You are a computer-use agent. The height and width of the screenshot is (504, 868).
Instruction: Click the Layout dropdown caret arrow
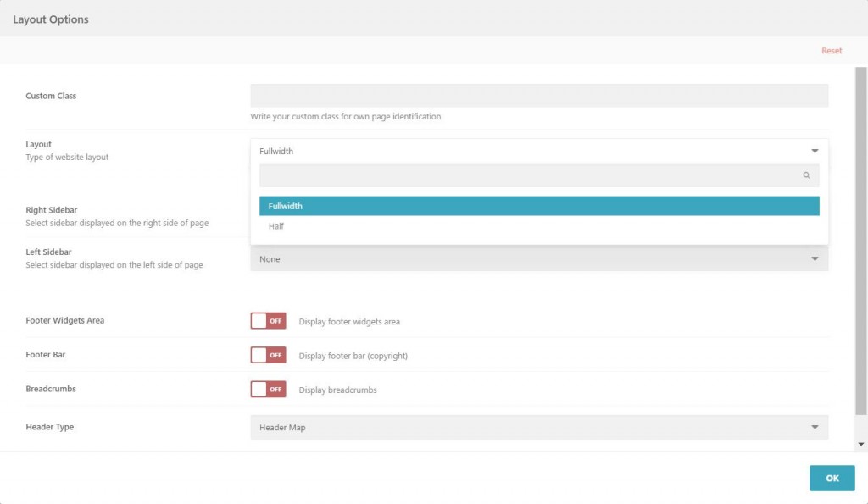pos(815,151)
